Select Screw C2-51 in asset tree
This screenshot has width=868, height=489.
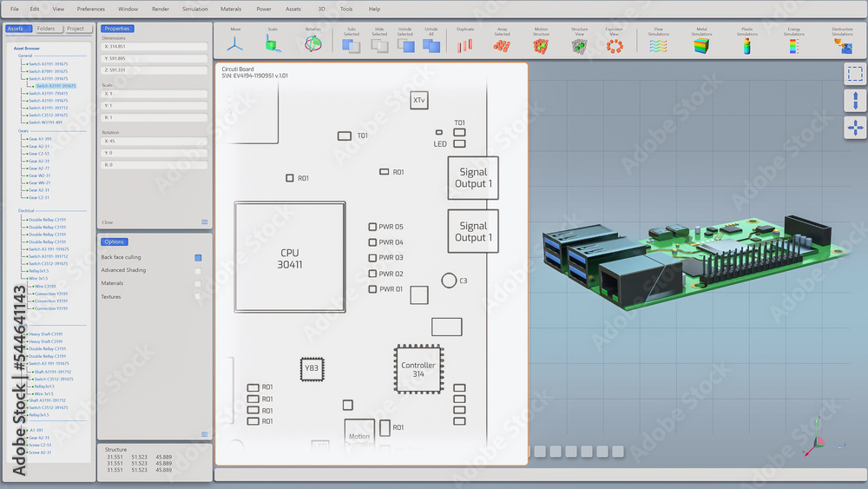click(40, 445)
